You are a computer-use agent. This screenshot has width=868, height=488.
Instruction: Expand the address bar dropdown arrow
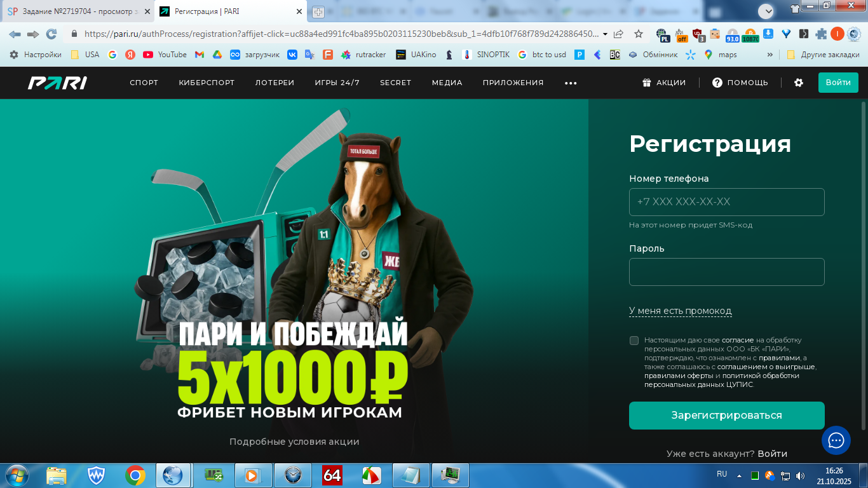605,34
